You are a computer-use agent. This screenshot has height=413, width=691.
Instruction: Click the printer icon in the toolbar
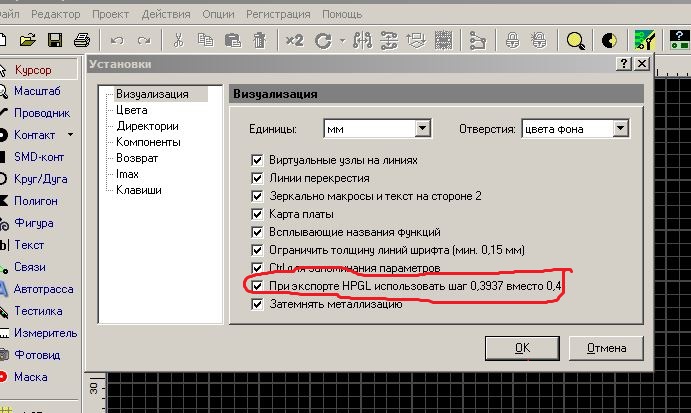82,41
